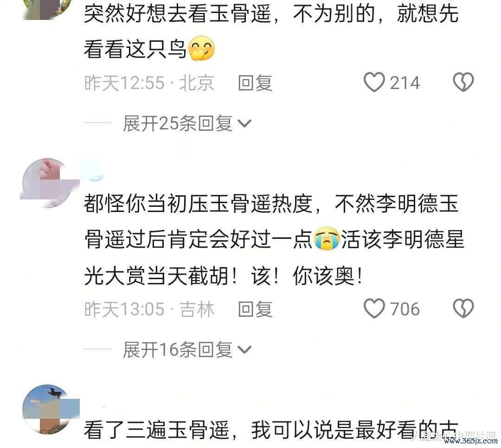Reply to the Beijing comment at 12:55

[255, 83]
